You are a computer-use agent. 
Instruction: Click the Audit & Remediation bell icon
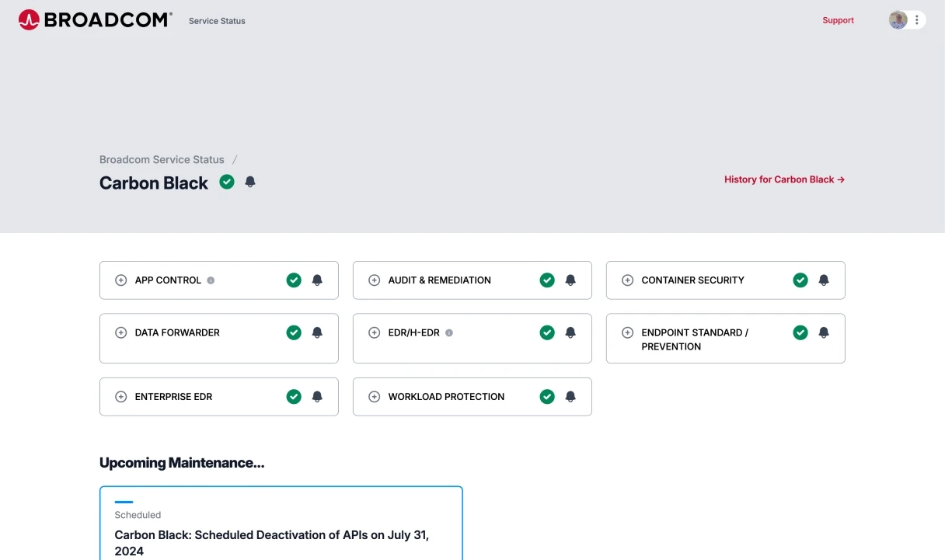point(570,280)
